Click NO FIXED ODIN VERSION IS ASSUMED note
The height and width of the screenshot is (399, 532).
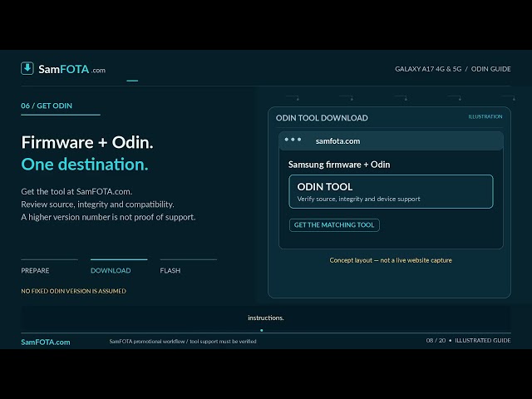pos(74,291)
